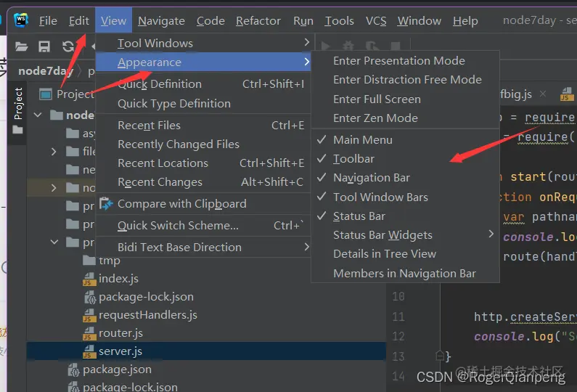The width and height of the screenshot is (577, 392).
Task: Collapse the node root folder in tree
Action: coord(38,115)
